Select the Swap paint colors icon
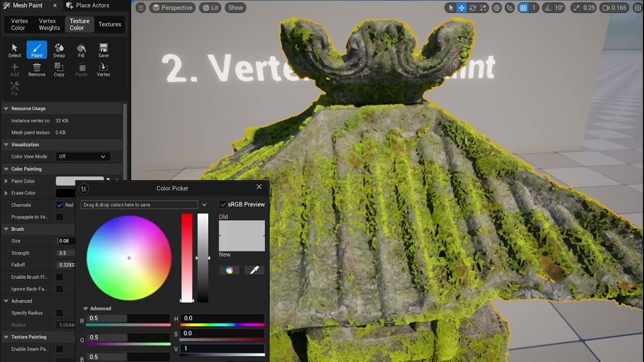 (59, 49)
